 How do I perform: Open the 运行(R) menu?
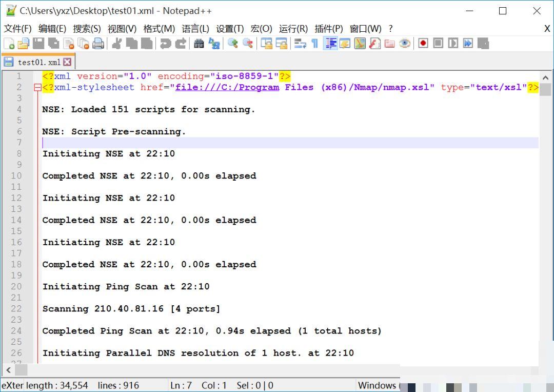pos(293,29)
